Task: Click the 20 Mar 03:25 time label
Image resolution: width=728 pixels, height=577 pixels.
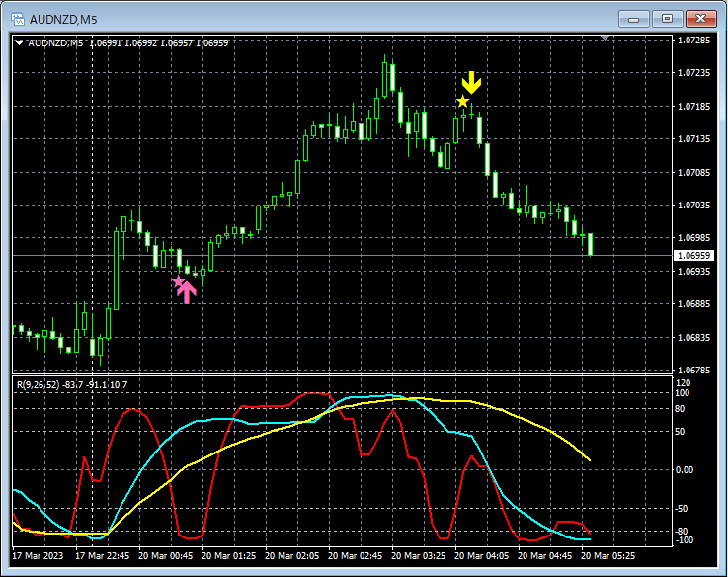Action: click(418, 555)
